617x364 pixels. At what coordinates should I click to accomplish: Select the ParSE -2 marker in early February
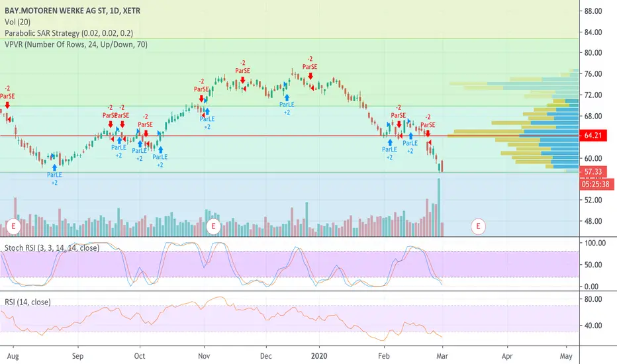pyautogui.click(x=399, y=115)
